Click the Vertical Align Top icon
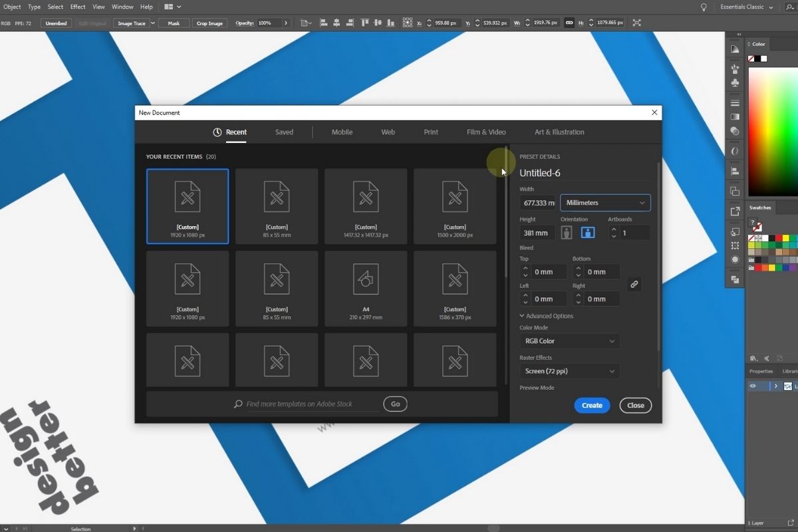This screenshot has width=798, height=532. point(365,23)
